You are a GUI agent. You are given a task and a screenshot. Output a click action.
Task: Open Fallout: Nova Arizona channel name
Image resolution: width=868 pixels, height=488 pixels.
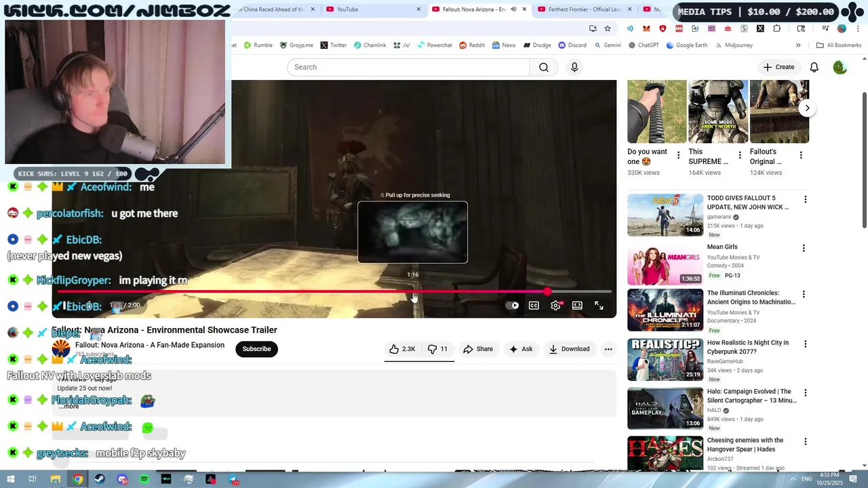[150, 345]
